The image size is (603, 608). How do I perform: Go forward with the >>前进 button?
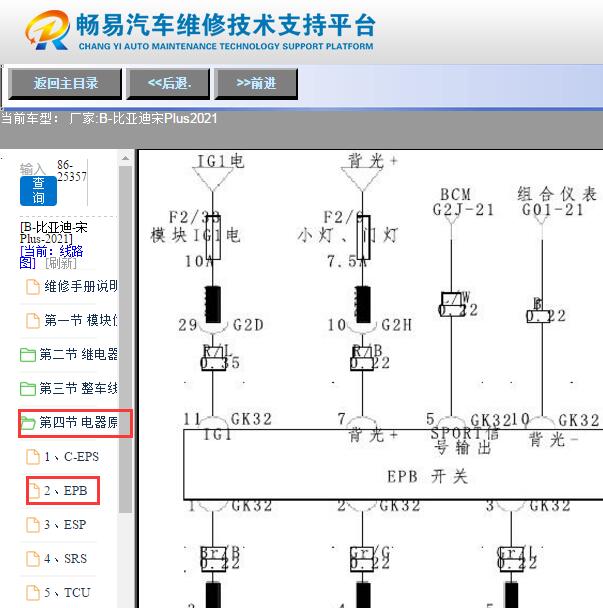pos(256,84)
